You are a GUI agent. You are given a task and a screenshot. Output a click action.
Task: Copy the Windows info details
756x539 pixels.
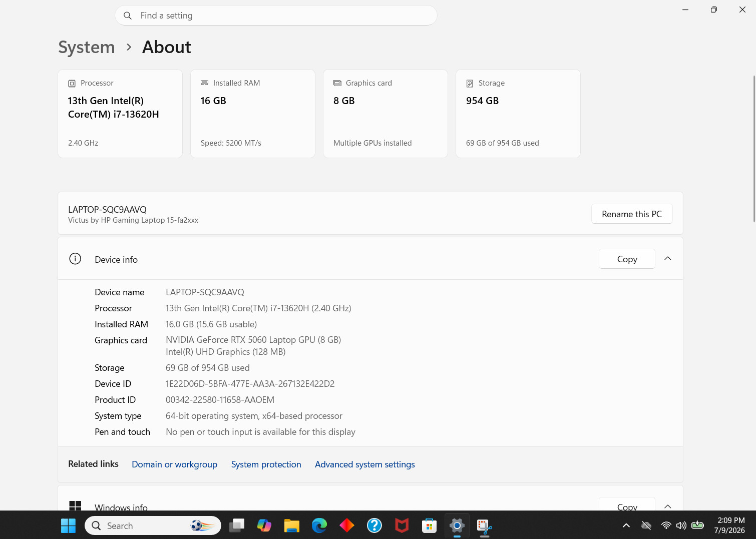[x=627, y=504]
